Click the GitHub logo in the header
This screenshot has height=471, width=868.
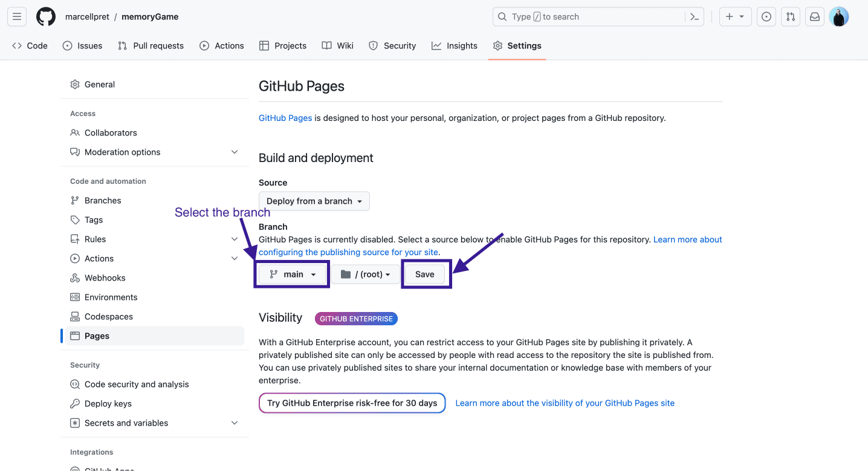pos(46,16)
